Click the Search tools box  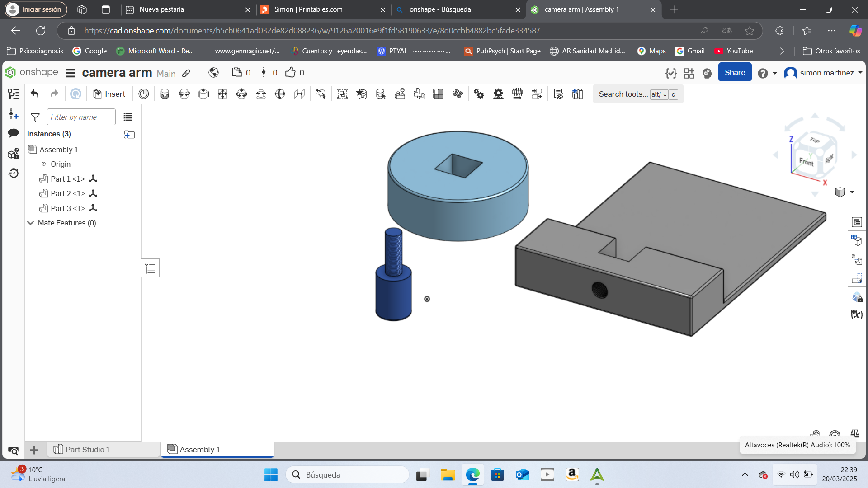638,94
